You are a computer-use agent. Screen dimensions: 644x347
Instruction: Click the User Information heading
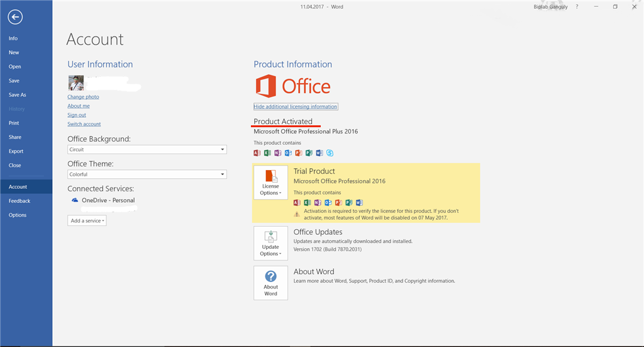click(100, 64)
